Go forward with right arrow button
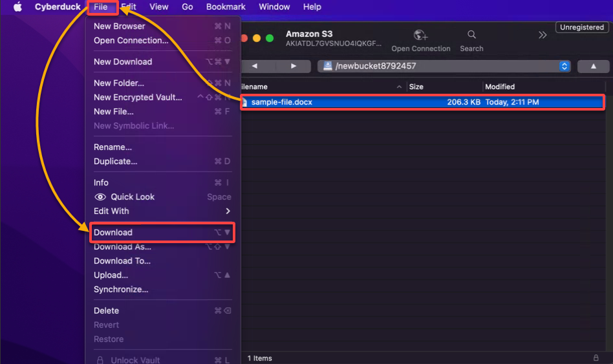Viewport: 613px width, 364px height. 294,66
